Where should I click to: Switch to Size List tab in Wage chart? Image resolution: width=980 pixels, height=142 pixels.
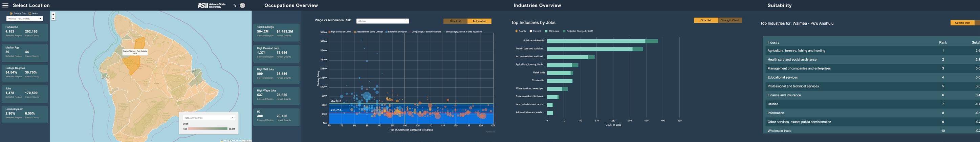click(455, 21)
